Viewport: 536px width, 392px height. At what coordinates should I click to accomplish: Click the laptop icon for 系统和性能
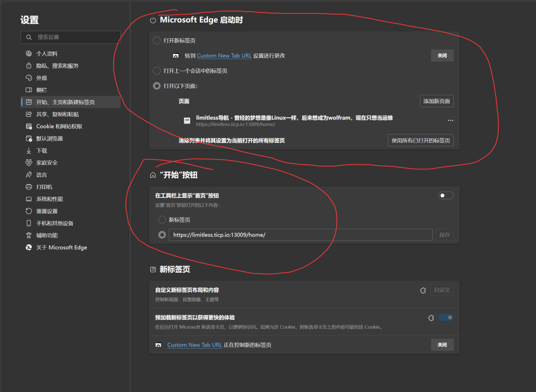[x=29, y=199]
